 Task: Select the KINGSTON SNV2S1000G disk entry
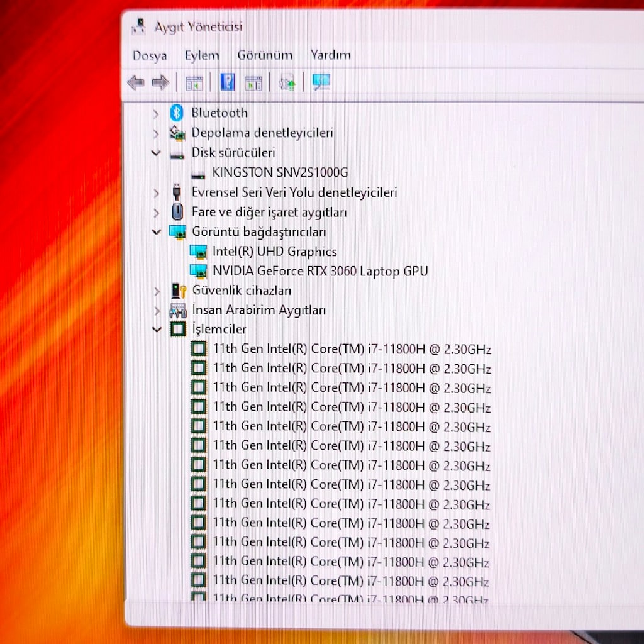point(280,172)
